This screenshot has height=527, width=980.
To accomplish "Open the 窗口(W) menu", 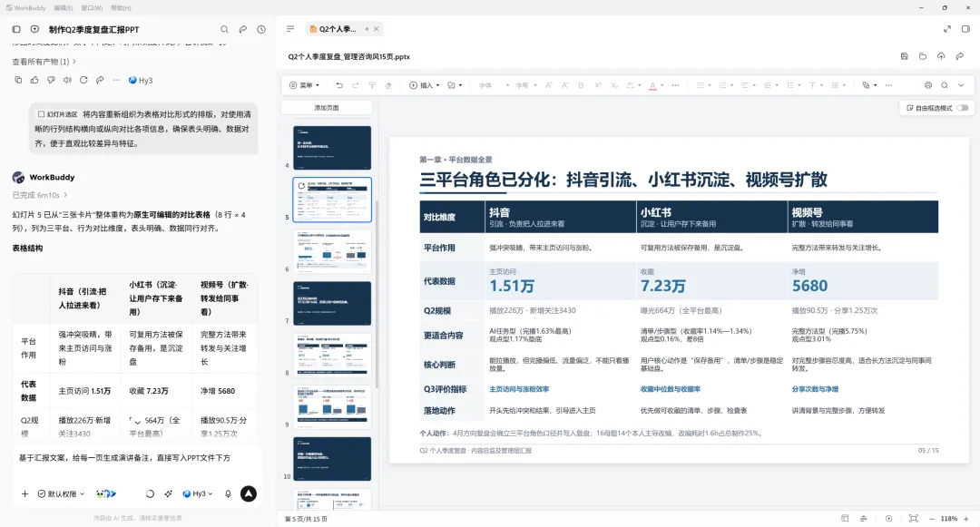I will point(92,8).
